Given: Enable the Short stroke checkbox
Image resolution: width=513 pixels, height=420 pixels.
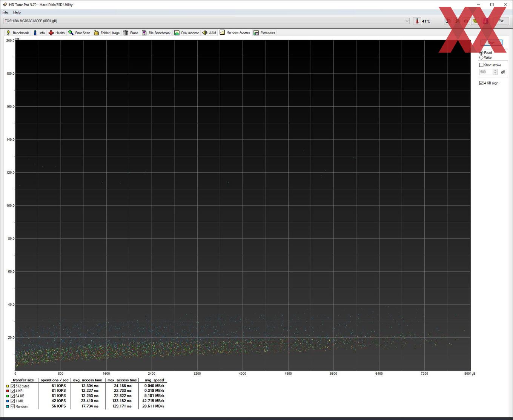Looking at the screenshot, I should pos(481,65).
